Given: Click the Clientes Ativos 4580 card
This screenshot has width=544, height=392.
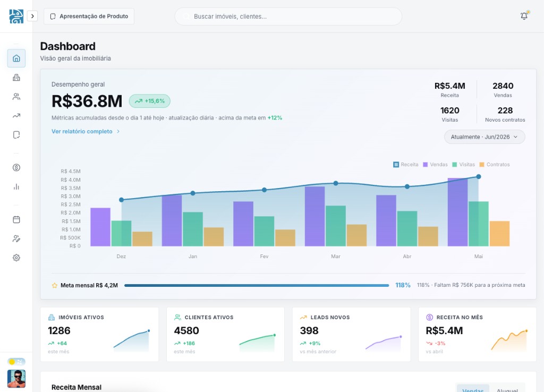Looking at the screenshot, I should click(x=225, y=334).
